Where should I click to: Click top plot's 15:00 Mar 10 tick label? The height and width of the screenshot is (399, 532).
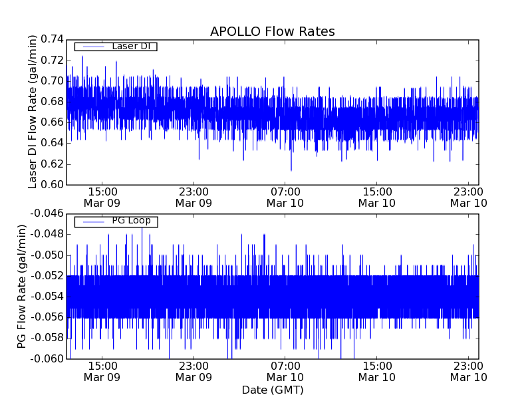coord(377,198)
